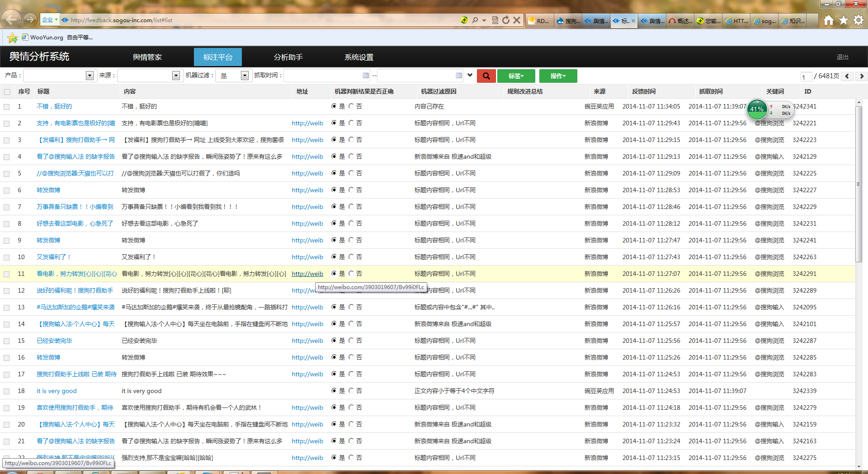Viewport: 868px width, 474px height.
Task: Click the 抓取时间 start date input field
Action: [x=327, y=76]
